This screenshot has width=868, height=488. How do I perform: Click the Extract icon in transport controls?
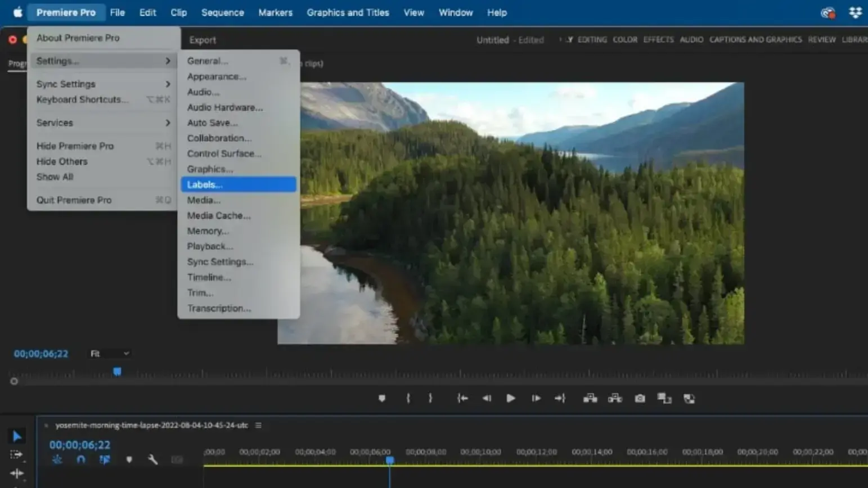tap(615, 398)
